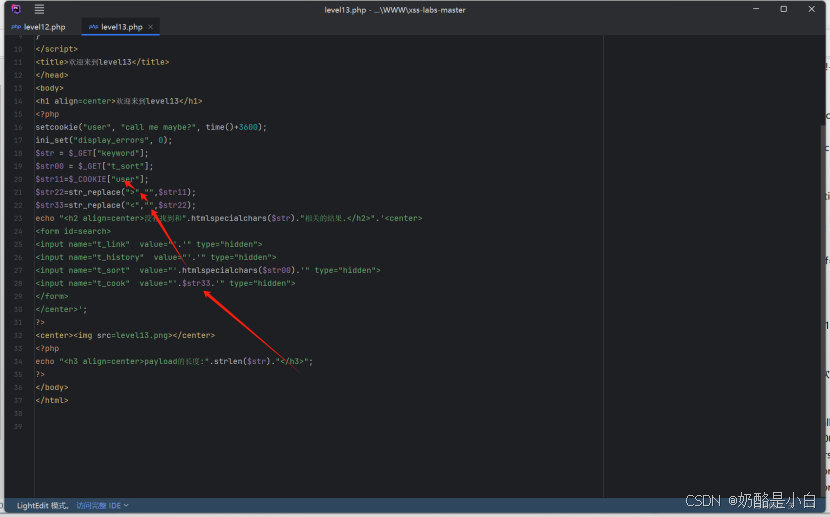Open the 访问完整 IDE link
Screen dimensions: 830x517
click(98, 506)
